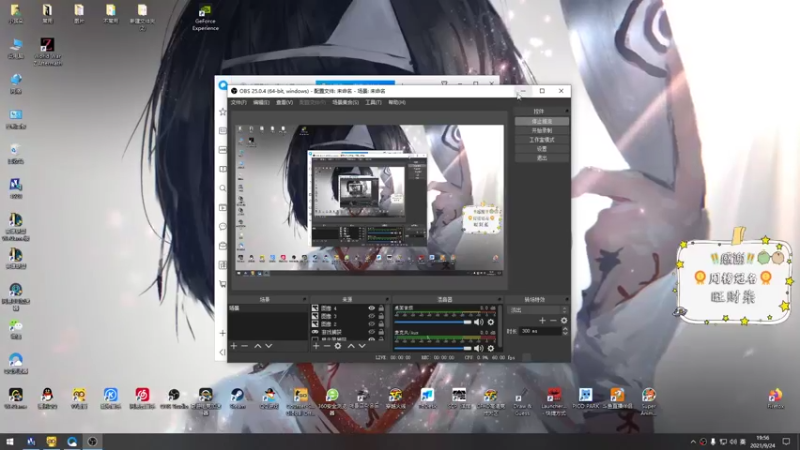Click the transition duration stepper arrows
This screenshot has height=450, width=800.
click(x=565, y=331)
